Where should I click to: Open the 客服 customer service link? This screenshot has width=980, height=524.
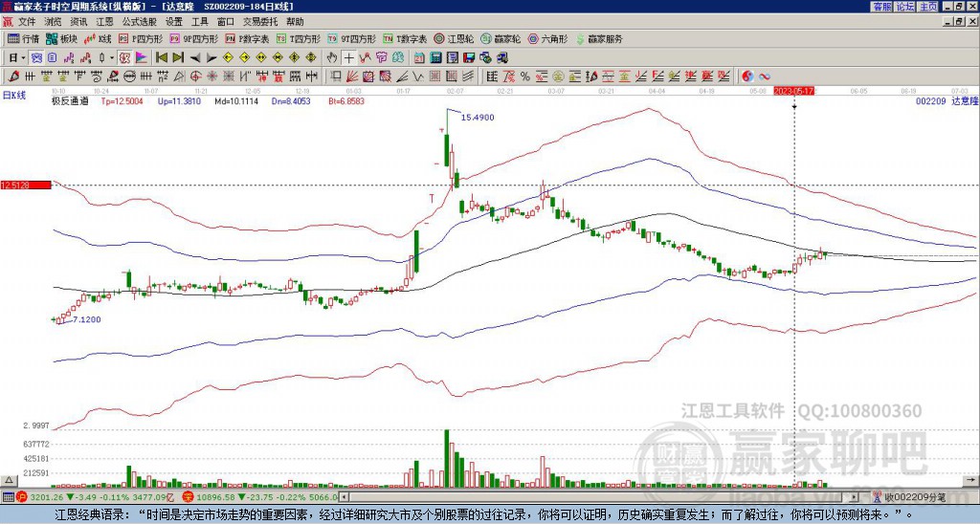(881, 7)
